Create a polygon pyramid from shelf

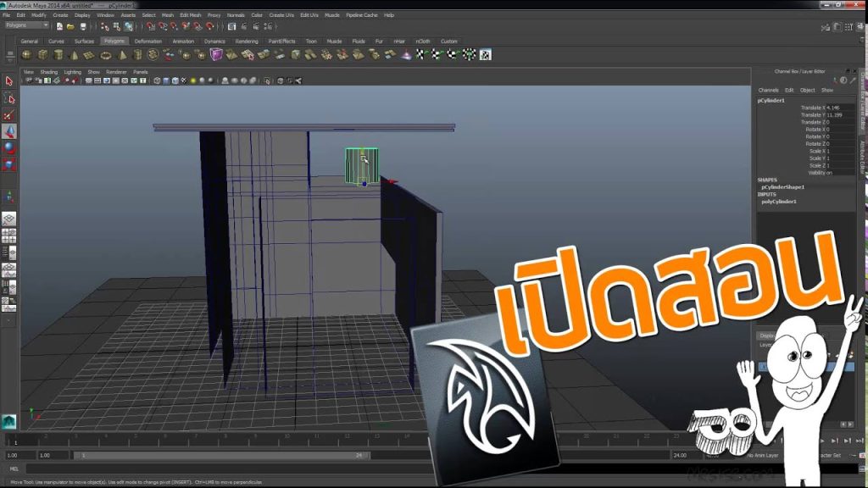(122, 55)
